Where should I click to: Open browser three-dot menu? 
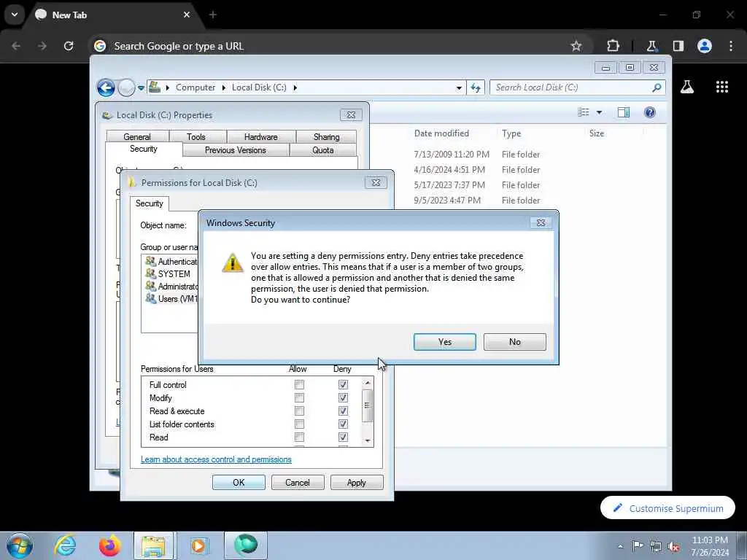(x=731, y=46)
